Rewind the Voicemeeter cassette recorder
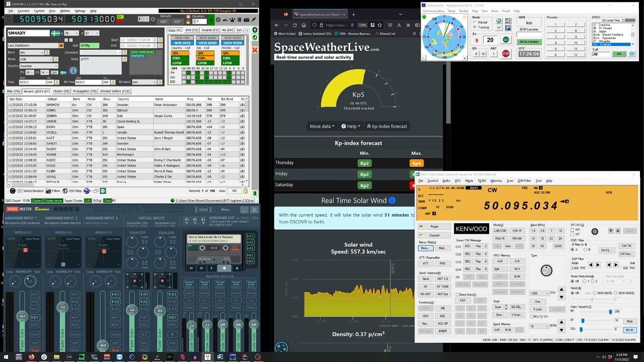This screenshot has width=644, height=362. click(191, 268)
